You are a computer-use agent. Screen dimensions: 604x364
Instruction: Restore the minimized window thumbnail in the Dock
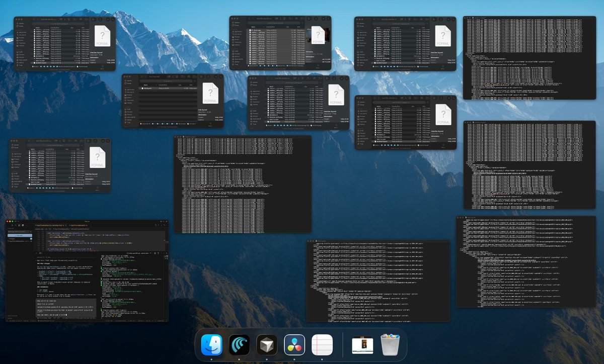click(x=361, y=345)
